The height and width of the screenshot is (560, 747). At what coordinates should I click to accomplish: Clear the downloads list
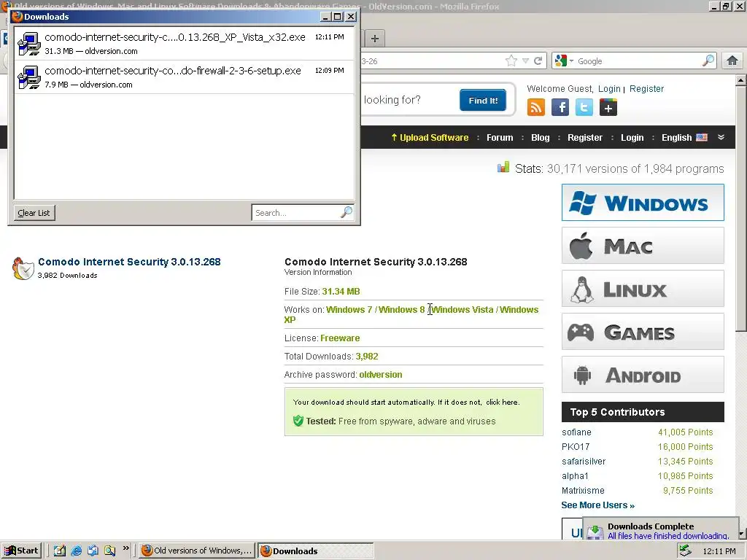click(34, 213)
